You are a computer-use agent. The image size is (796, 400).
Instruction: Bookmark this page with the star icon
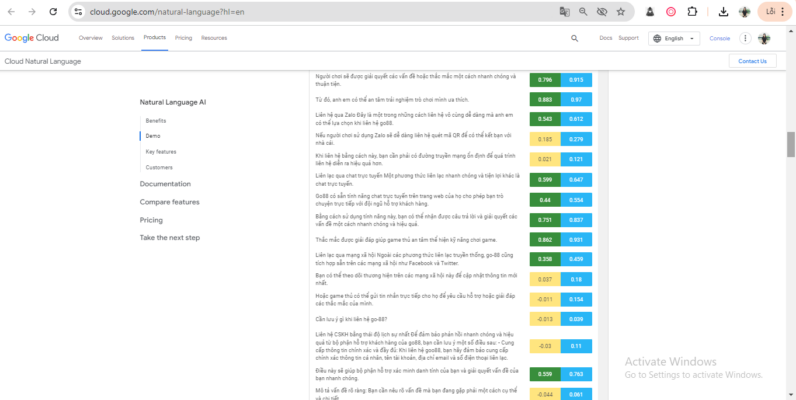(621, 12)
